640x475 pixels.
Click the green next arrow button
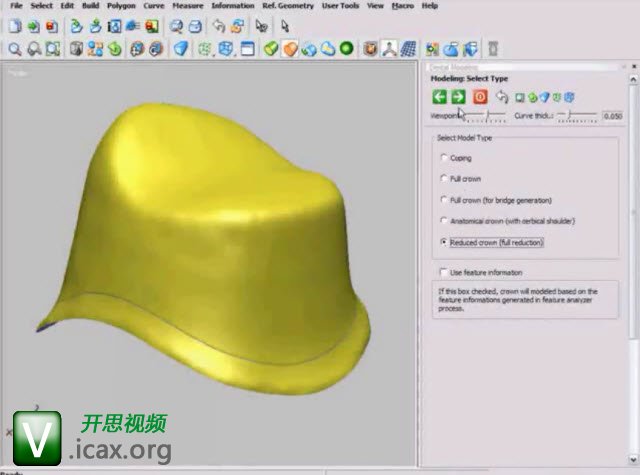click(458, 97)
